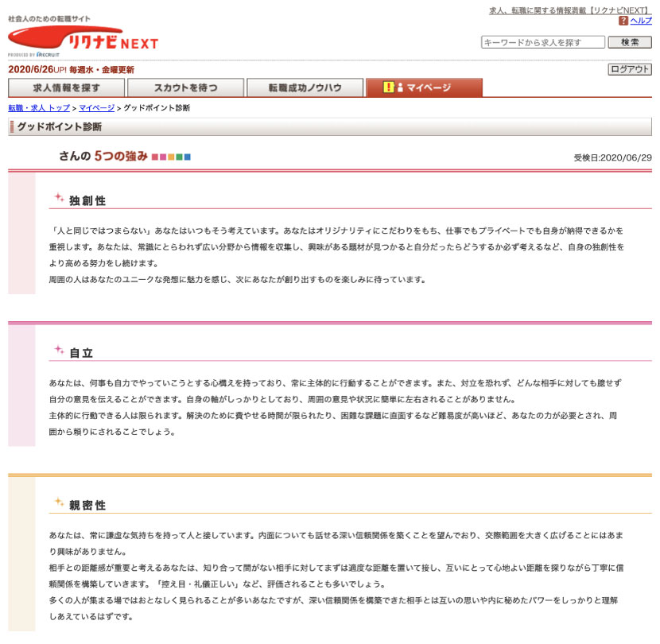
Task: Click the red bar icon beside グッドポイント診断 heading
Action: pyautogui.click(x=12, y=126)
